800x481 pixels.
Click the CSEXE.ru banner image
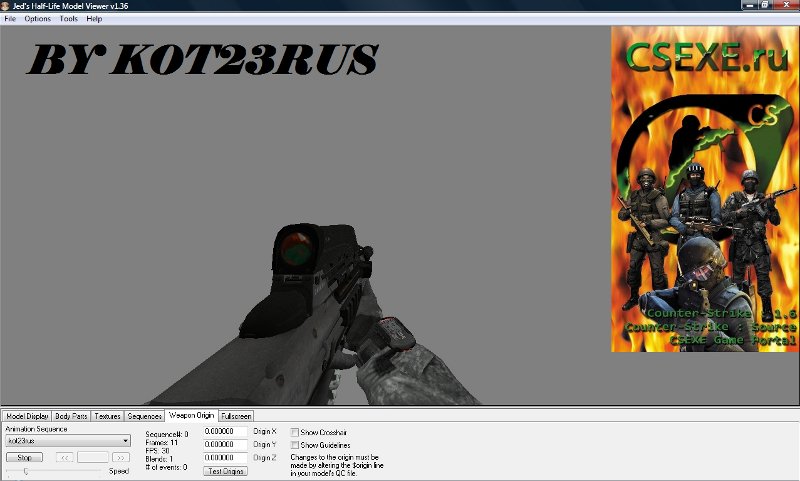point(705,189)
